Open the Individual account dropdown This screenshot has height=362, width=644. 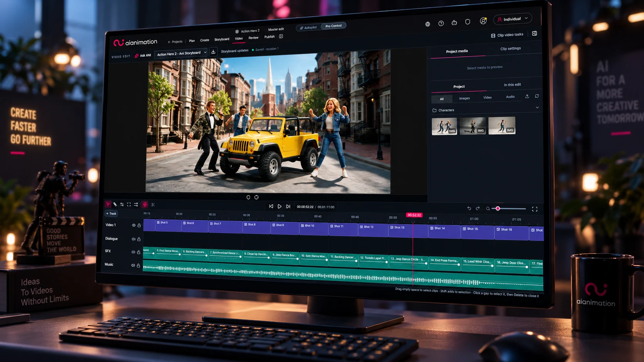click(x=513, y=19)
